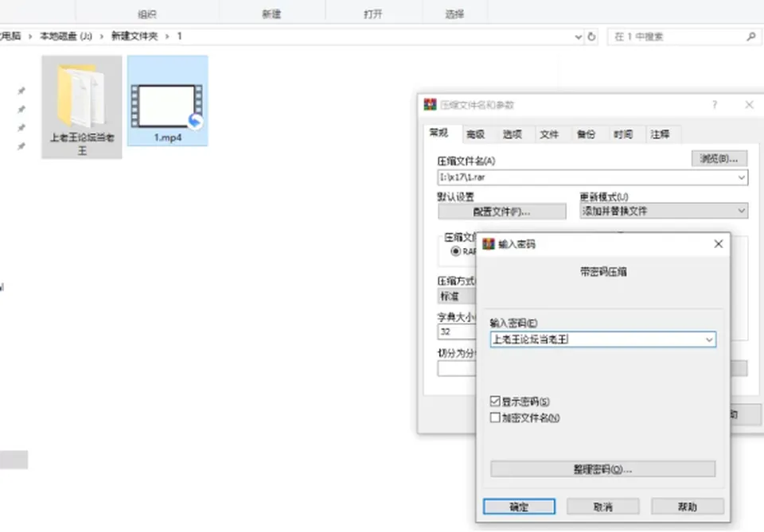This screenshot has width=764, height=532.
Task: Close the 压缩文件名和参数 dialog
Action: click(750, 105)
